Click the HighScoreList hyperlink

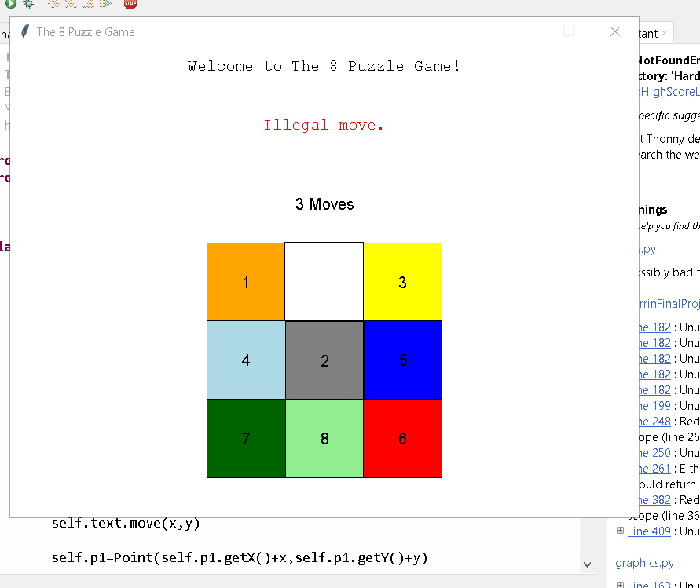coord(666,92)
